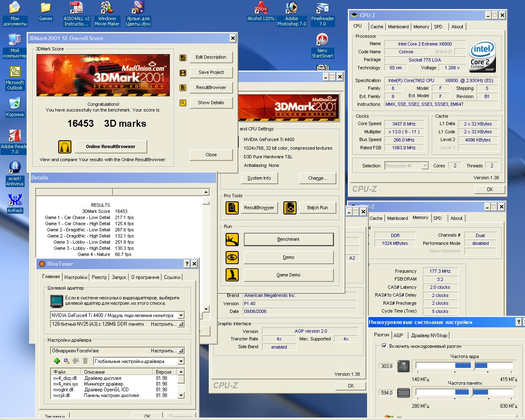Viewport: 525px width, 420px height.
Task: Click the Edit Description button
Action: (211, 57)
